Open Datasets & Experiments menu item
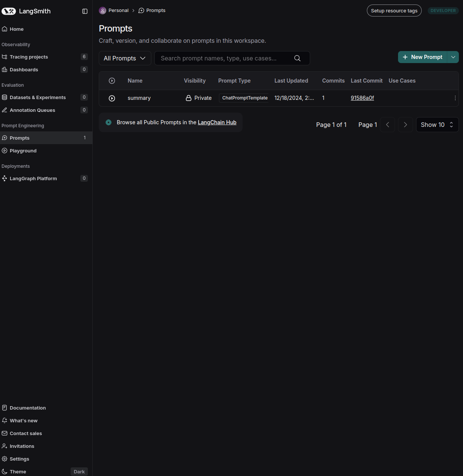This screenshot has height=476, width=463. click(46, 97)
